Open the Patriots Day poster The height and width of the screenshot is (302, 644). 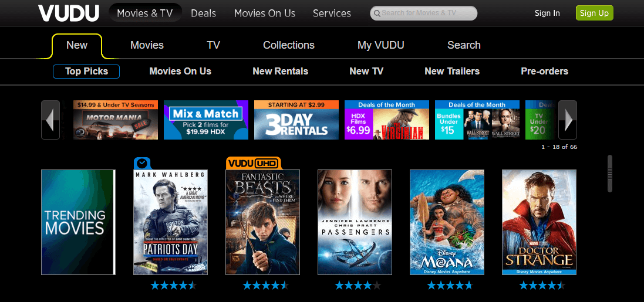click(170, 222)
